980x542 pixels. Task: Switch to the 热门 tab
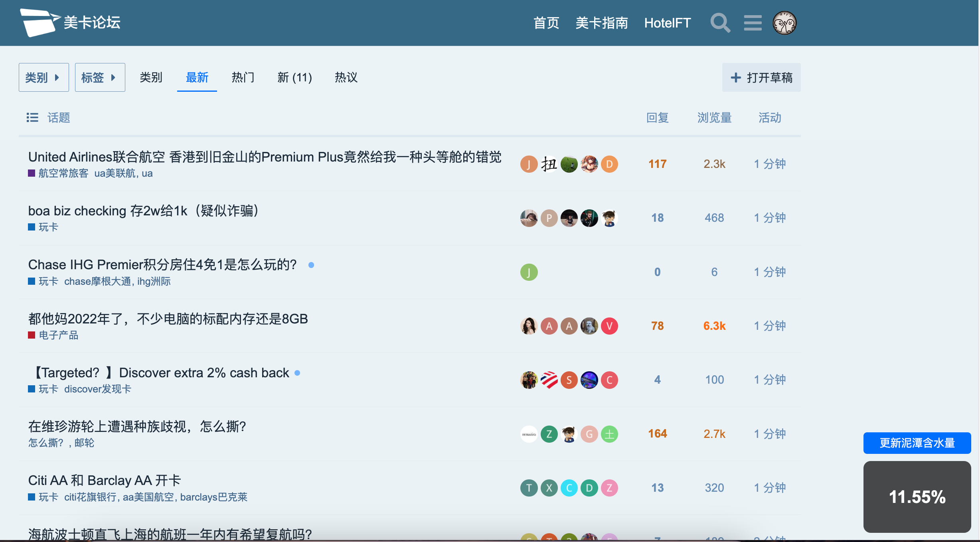tap(243, 77)
